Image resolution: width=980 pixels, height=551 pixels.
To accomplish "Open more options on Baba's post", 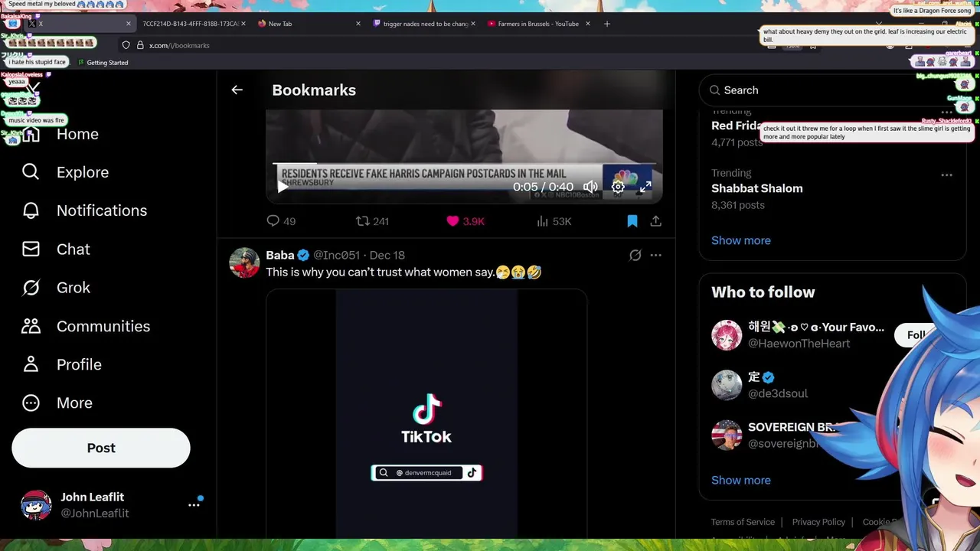I will coord(656,256).
